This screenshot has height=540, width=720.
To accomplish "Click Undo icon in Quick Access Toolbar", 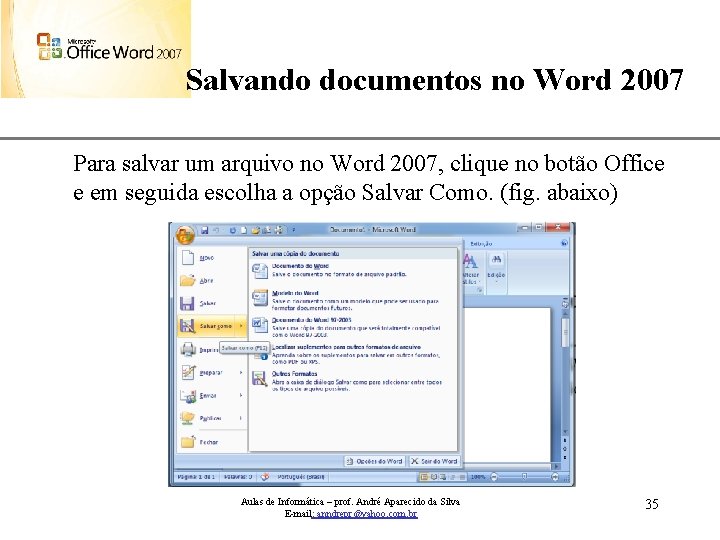I will tap(216, 230).
